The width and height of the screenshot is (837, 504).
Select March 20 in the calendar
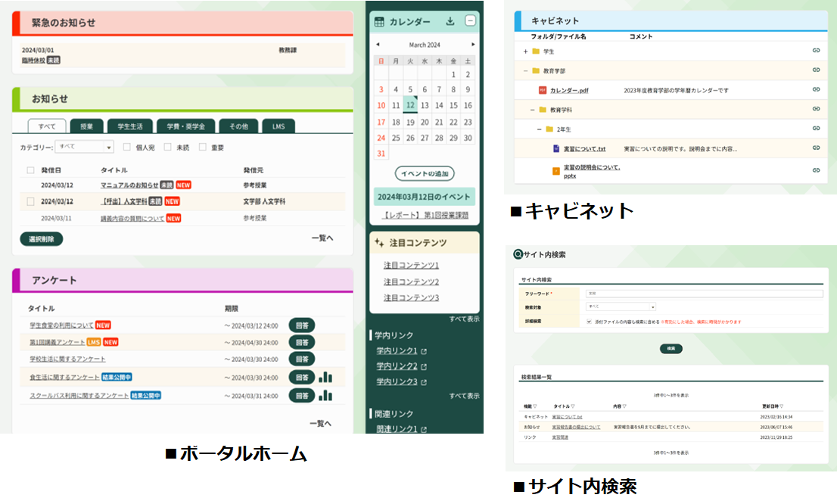(x=425, y=122)
